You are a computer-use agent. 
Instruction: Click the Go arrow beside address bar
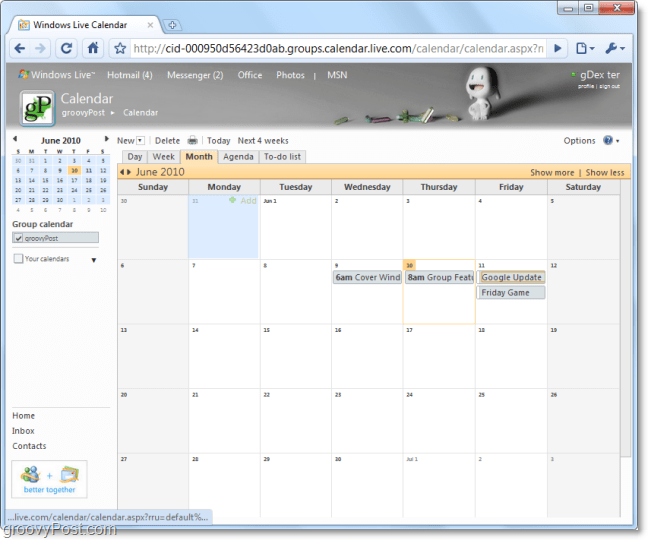point(557,48)
